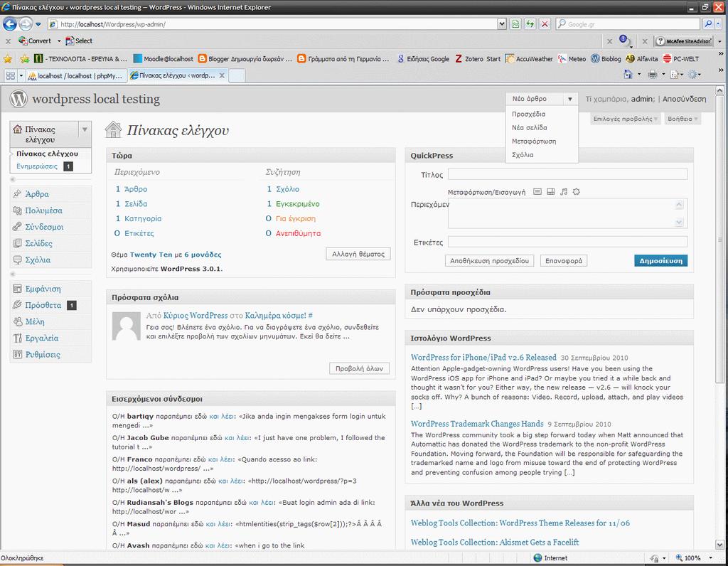Click the Print icon in command bar
The height and width of the screenshot is (566, 728).
click(x=653, y=74)
